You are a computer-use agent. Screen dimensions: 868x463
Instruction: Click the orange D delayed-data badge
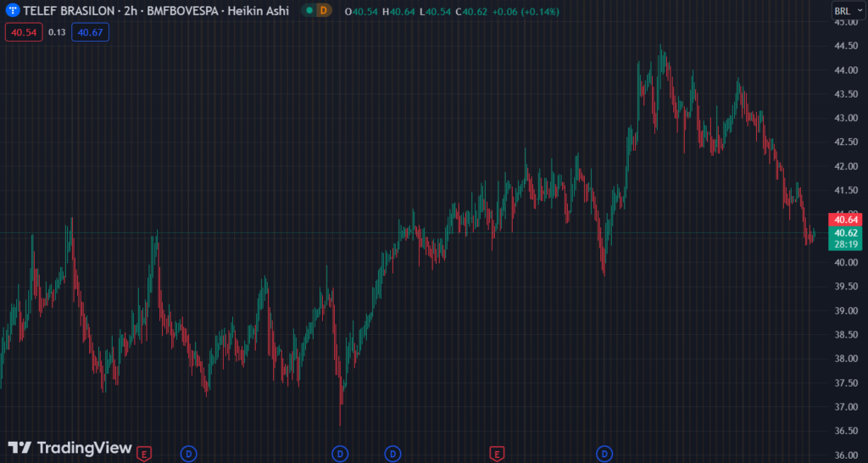(323, 10)
